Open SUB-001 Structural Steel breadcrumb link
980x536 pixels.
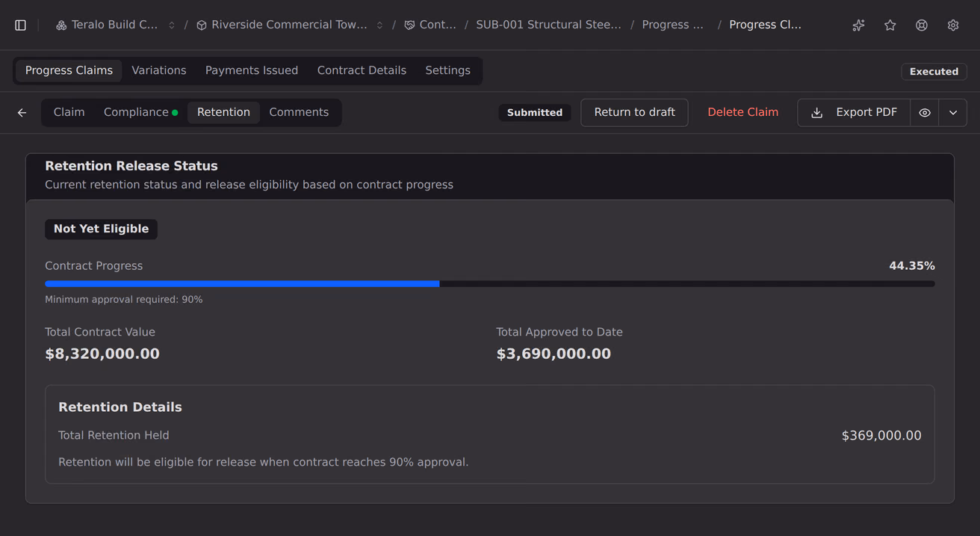point(548,25)
